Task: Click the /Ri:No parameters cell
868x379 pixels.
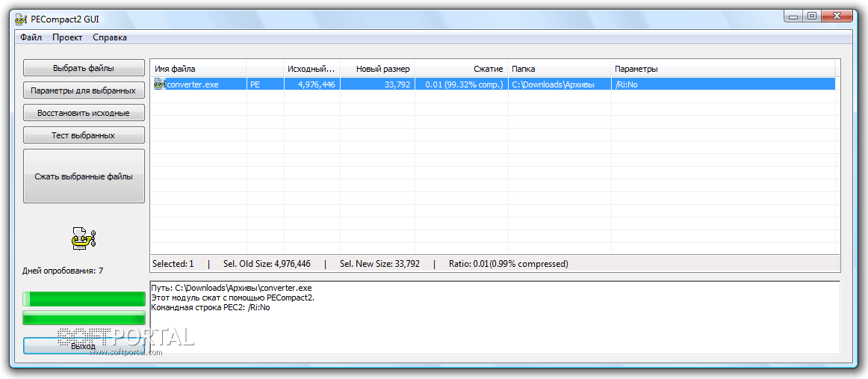Action: point(723,84)
